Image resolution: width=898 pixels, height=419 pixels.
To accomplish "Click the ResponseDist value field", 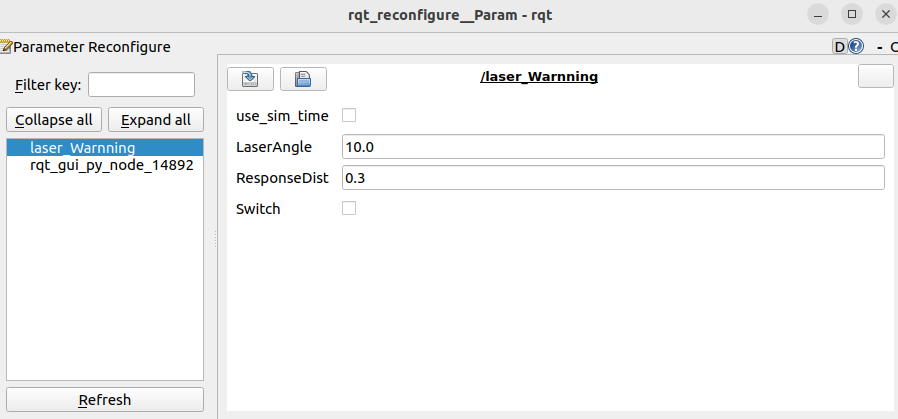I will tap(613, 178).
